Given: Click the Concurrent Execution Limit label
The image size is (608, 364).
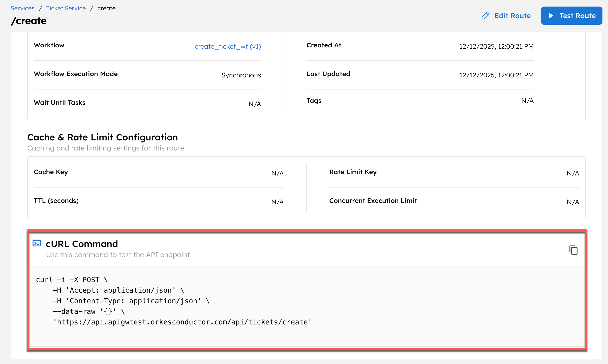Looking at the screenshot, I should pos(373,201).
